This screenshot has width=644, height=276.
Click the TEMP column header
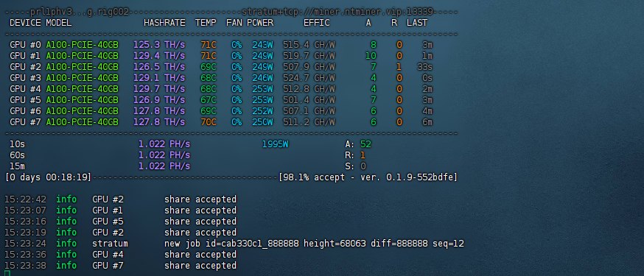click(x=206, y=23)
